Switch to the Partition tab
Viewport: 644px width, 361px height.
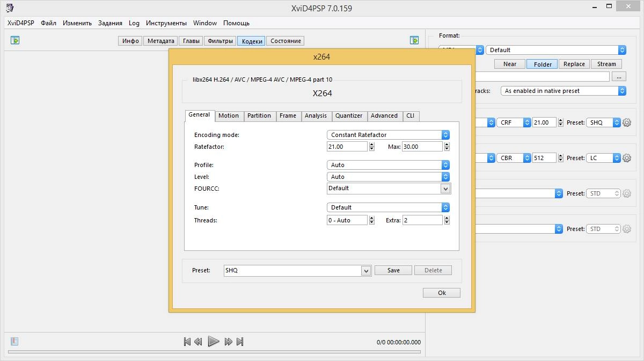pos(259,116)
